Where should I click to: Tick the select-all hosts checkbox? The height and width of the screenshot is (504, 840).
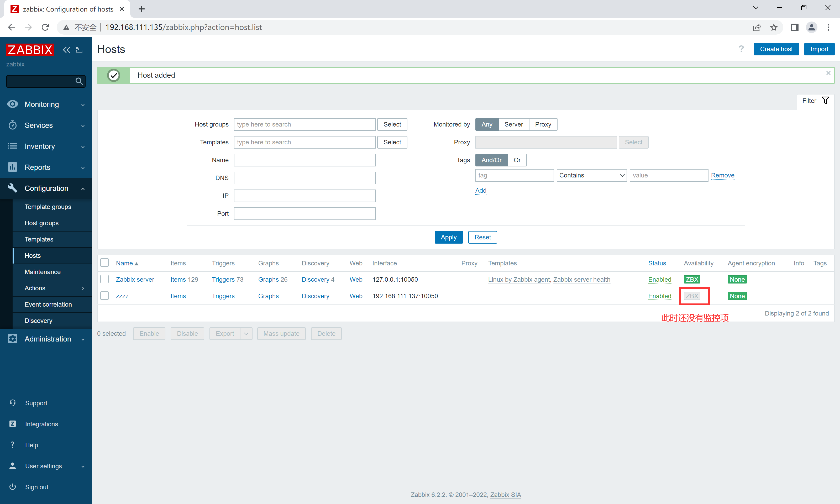pyautogui.click(x=104, y=262)
